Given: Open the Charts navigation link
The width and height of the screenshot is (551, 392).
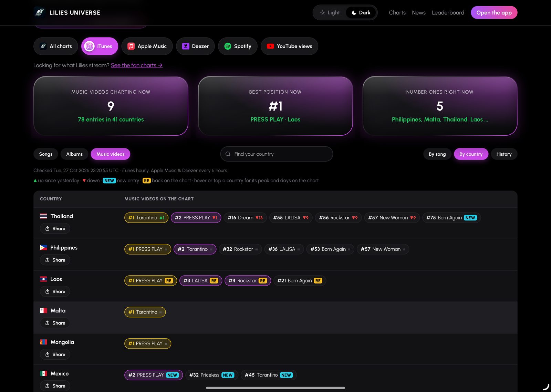Looking at the screenshot, I should click(x=397, y=13).
